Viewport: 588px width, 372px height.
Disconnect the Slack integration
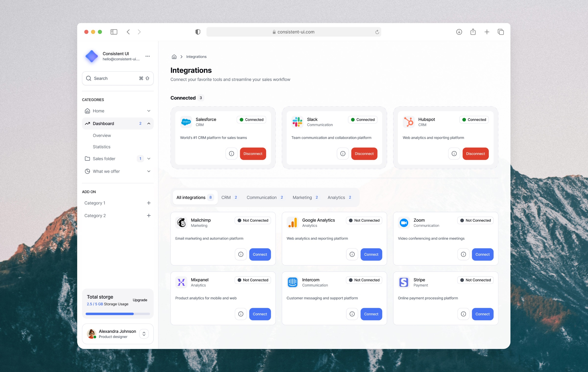tap(364, 154)
